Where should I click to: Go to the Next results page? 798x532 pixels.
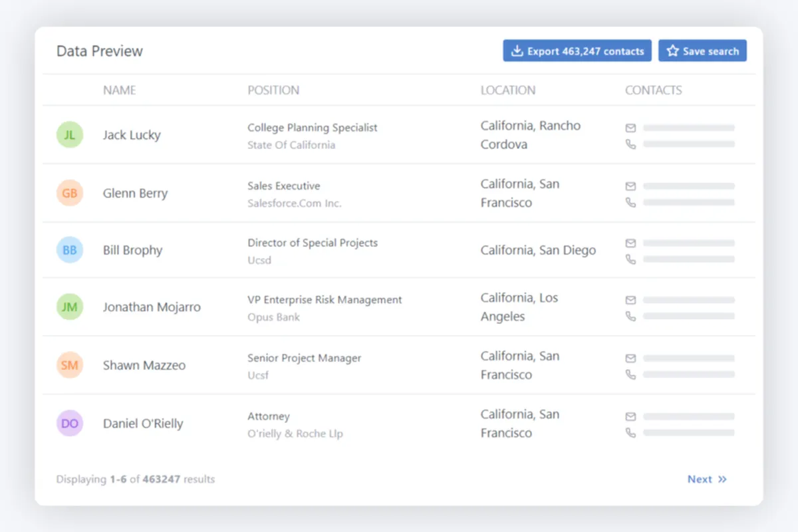707,479
